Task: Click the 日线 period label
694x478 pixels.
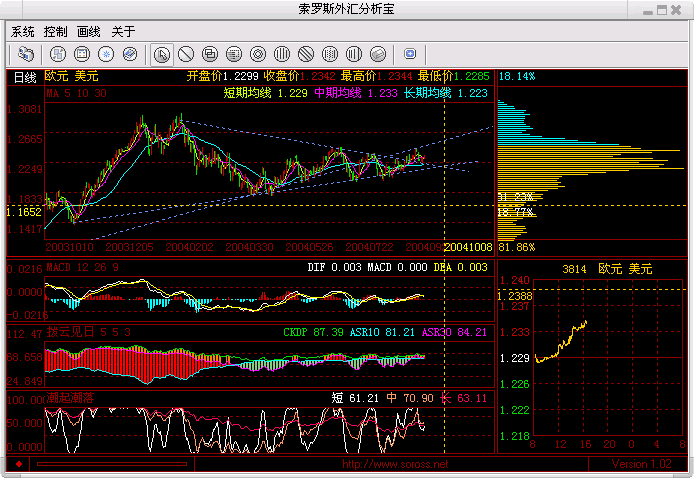Action: point(25,76)
